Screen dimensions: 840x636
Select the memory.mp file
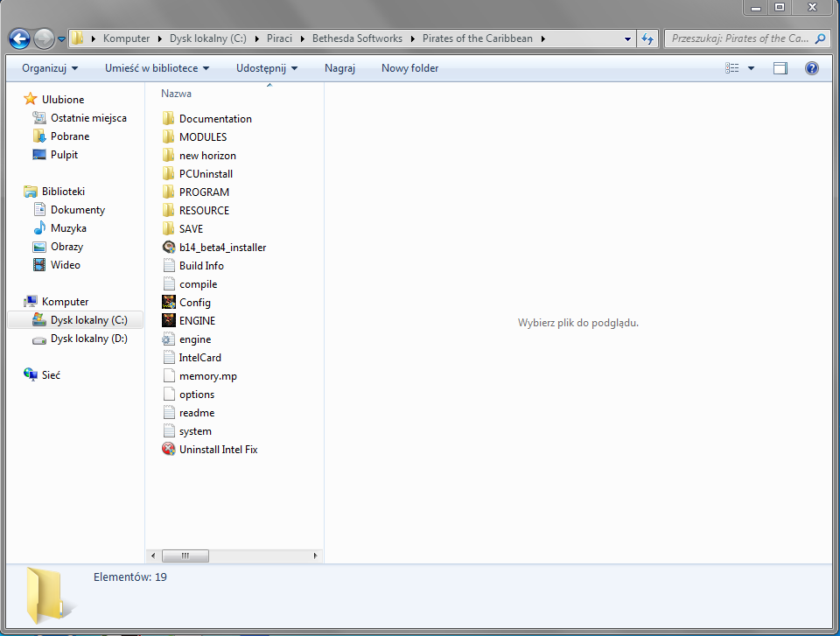199,375
